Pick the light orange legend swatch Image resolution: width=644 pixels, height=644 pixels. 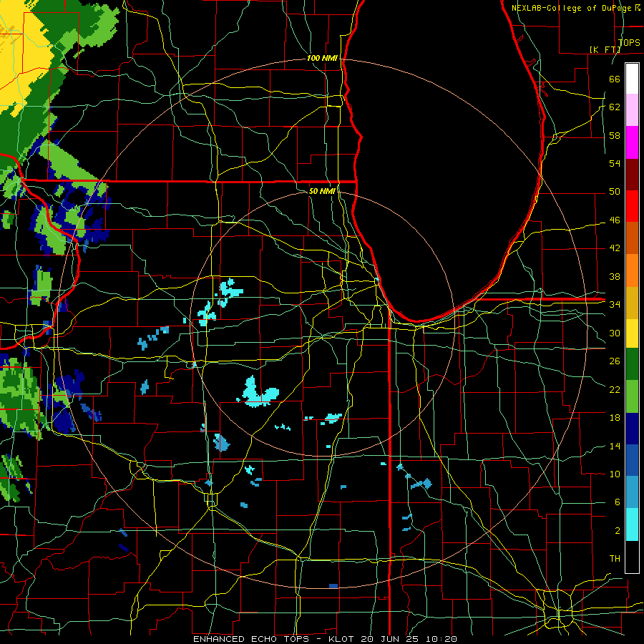(x=632, y=270)
